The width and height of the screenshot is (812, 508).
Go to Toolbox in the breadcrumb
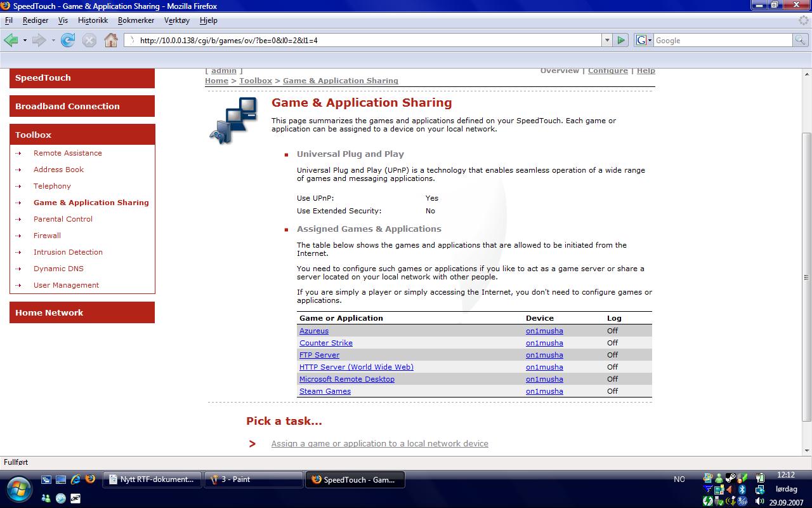256,81
